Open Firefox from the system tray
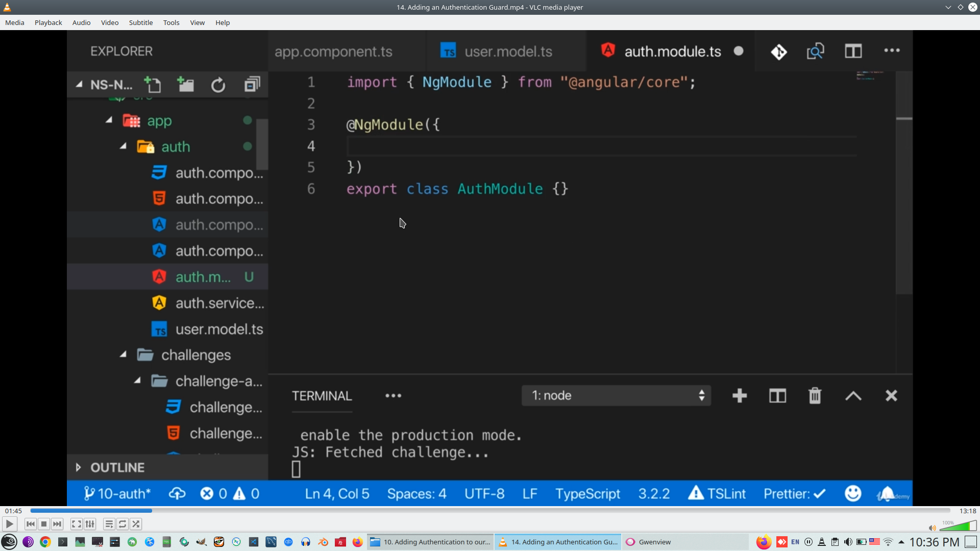 point(764,542)
